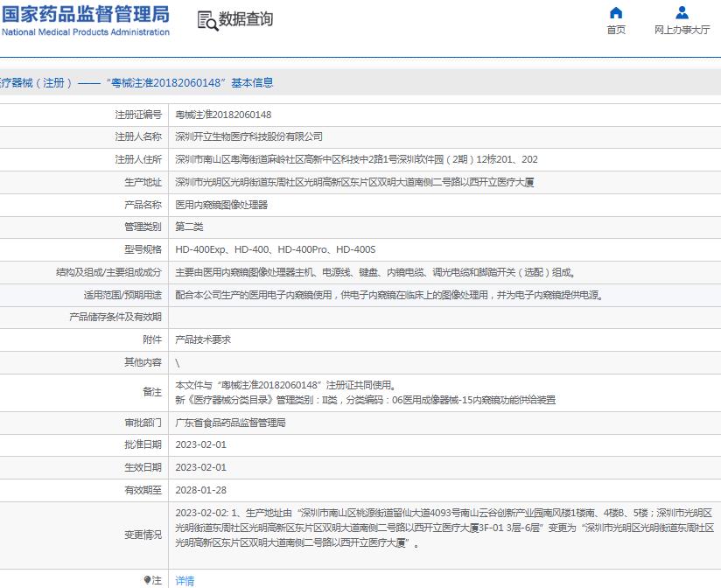Click the 其他内容 backslash value

coord(178,363)
